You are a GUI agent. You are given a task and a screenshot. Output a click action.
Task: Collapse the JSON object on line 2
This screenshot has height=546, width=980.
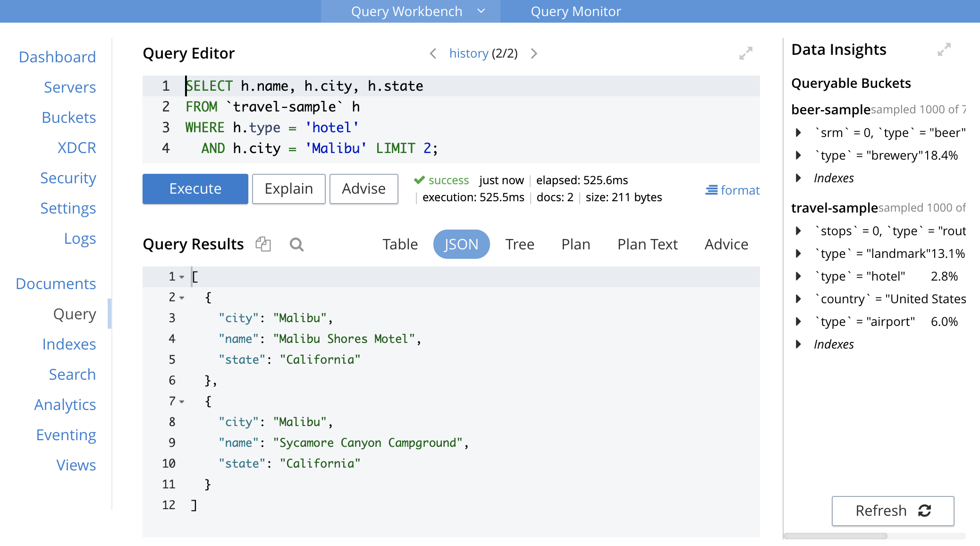click(182, 298)
